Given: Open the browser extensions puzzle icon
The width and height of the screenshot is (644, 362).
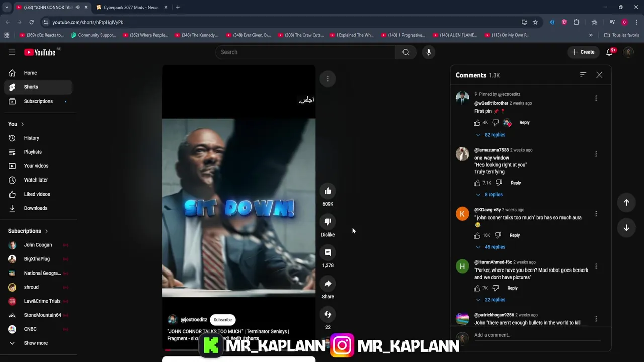Looking at the screenshot, I should coord(577,22).
